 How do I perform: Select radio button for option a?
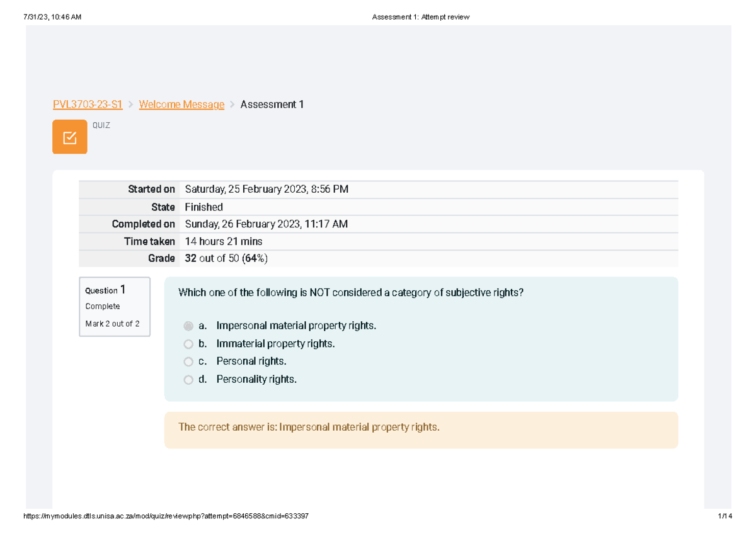click(x=188, y=326)
